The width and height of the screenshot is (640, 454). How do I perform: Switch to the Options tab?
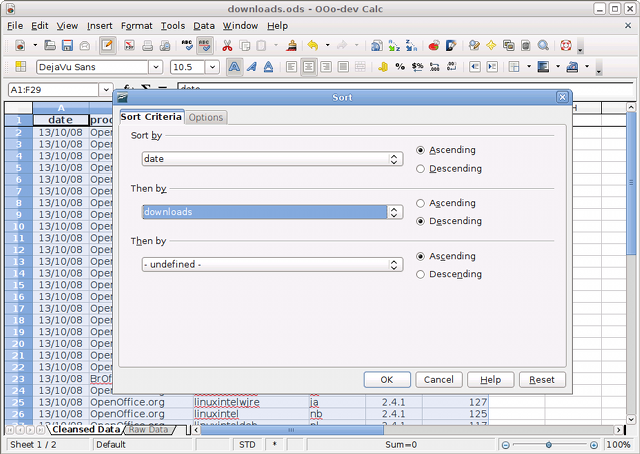[x=206, y=118]
